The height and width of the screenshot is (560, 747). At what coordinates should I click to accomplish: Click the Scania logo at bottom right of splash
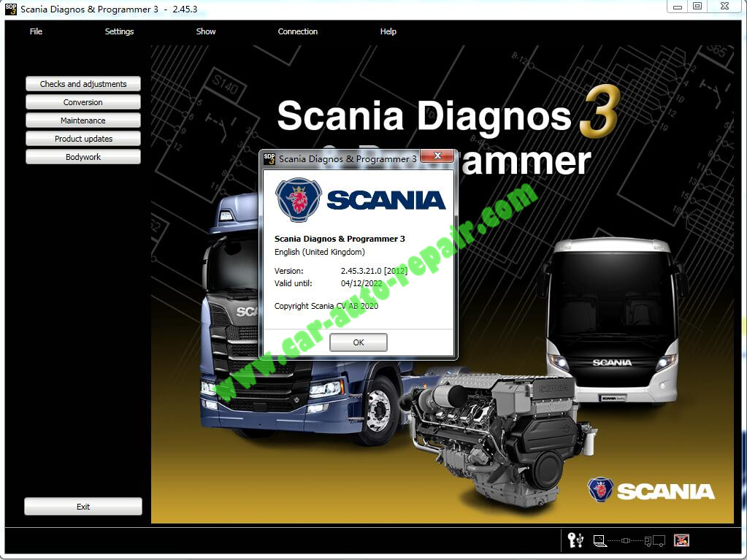651,490
